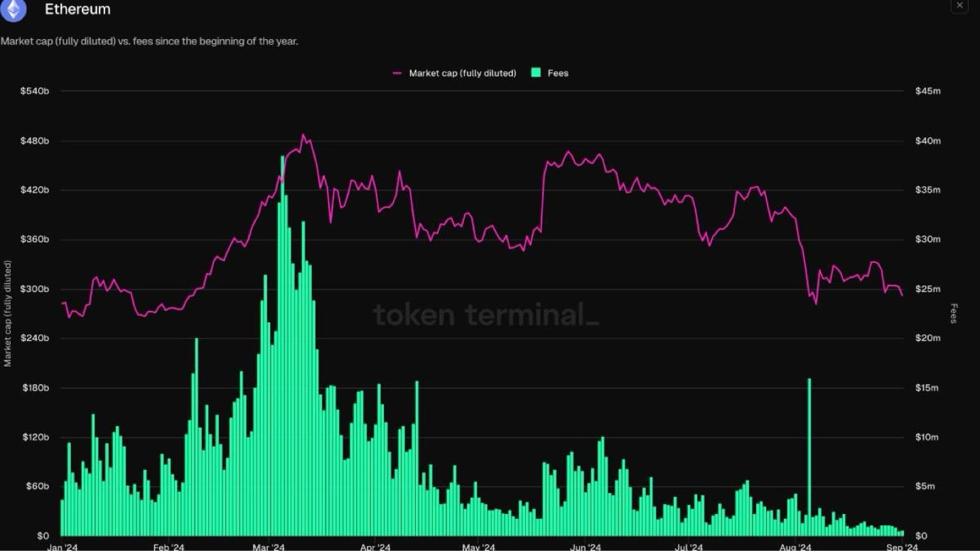This screenshot has height=551, width=980.
Task: Click the $15m right axis label
Action: 926,388
